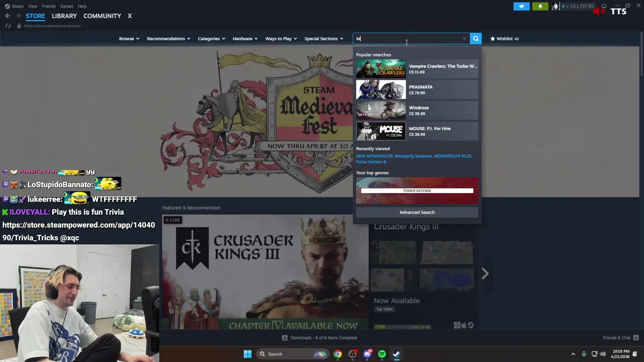The height and width of the screenshot is (362, 644).
Task: Open the taskbar clock showing 10:05 PM
Action: [x=621, y=354]
